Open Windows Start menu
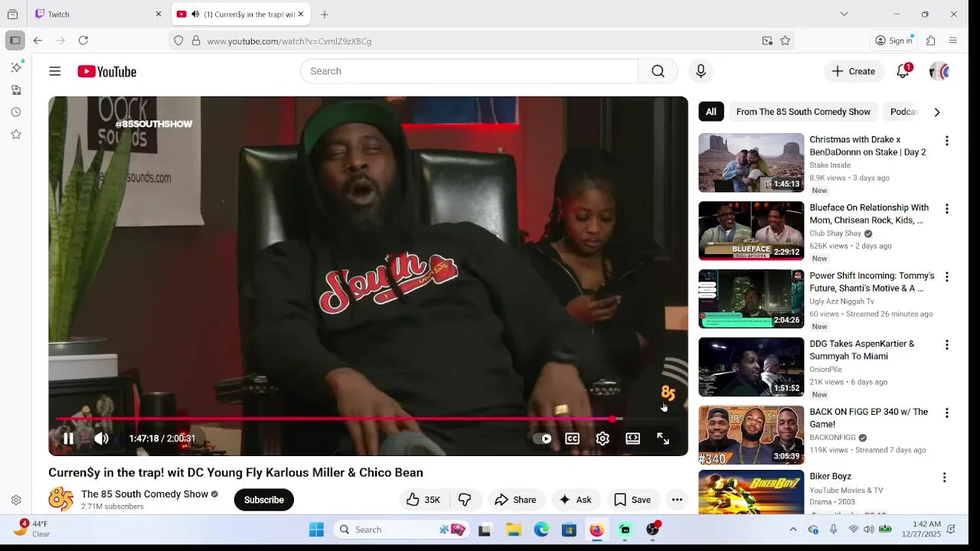980x551 pixels. tap(316, 530)
